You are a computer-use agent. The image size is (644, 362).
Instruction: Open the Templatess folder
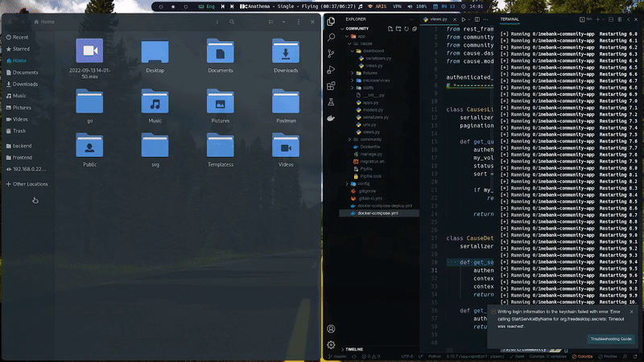[x=221, y=150]
